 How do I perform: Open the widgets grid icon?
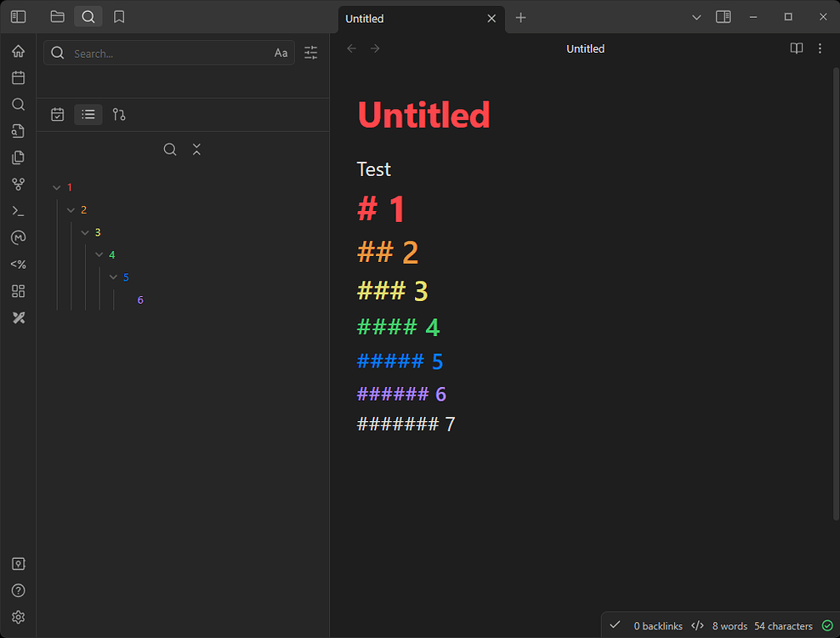pos(18,291)
